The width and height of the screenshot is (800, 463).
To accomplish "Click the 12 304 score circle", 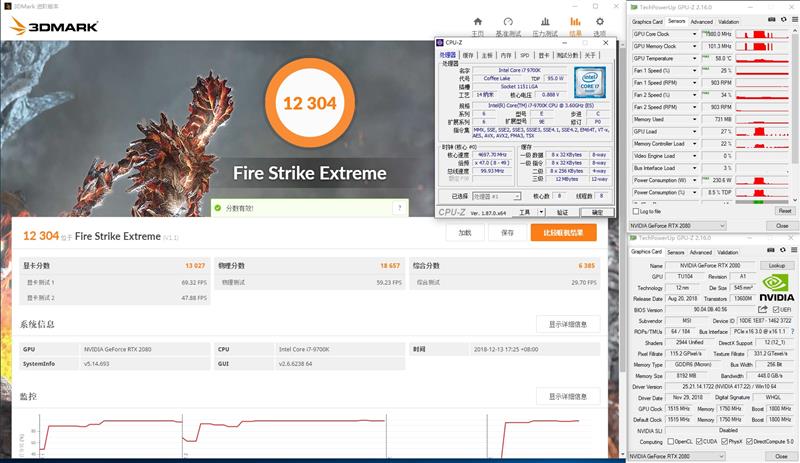I will click(x=310, y=103).
